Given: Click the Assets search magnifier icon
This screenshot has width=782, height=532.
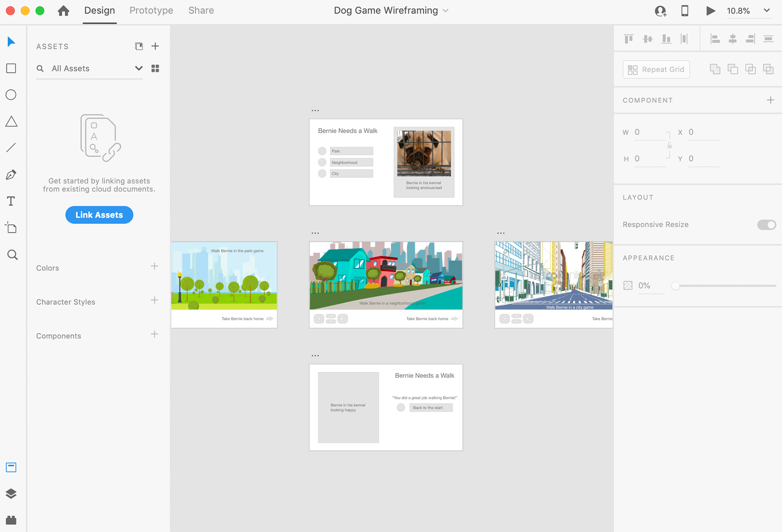Looking at the screenshot, I should pyautogui.click(x=40, y=68).
